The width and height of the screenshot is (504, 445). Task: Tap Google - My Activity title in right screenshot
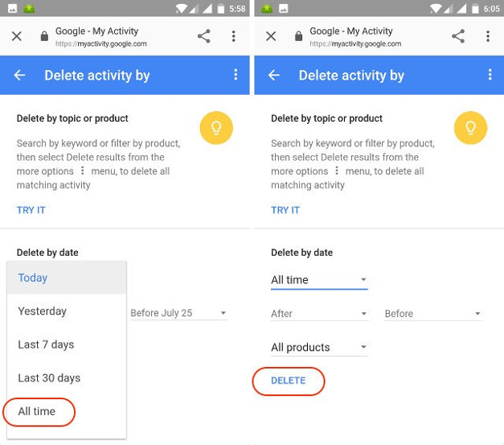(x=351, y=31)
